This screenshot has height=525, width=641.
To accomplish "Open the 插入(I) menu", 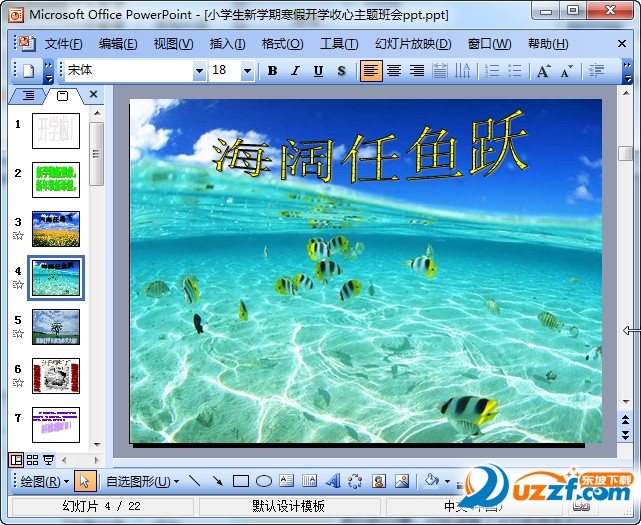I will pos(227,44).
